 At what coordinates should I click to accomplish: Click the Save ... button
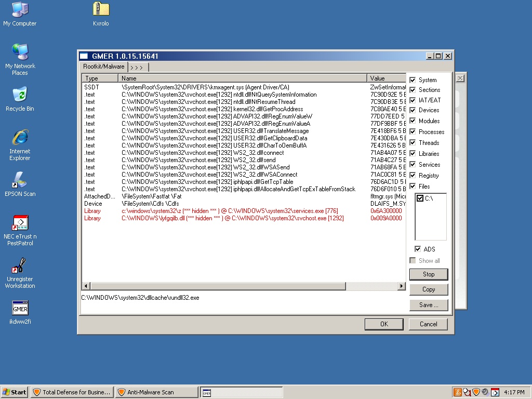coord(428,305)
